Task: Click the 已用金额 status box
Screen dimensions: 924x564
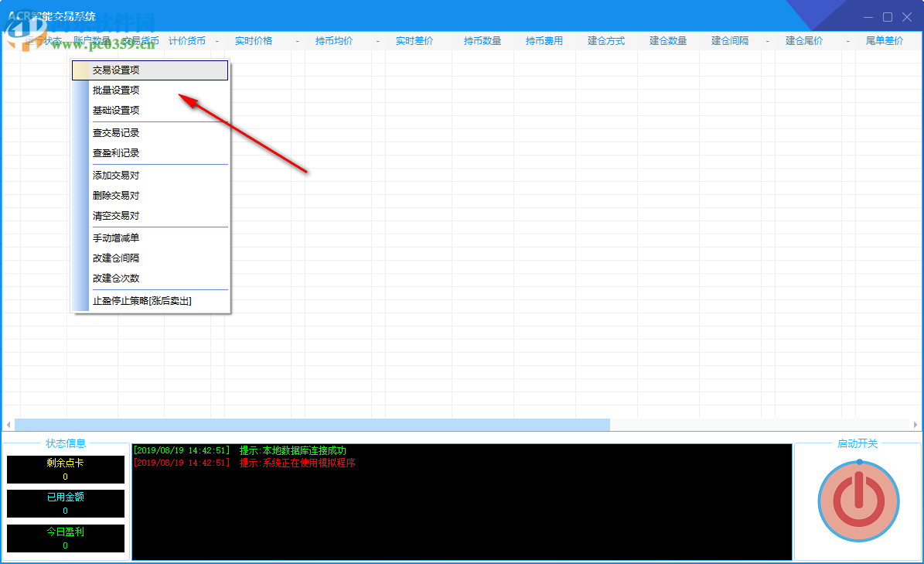Action: point(66,504)
